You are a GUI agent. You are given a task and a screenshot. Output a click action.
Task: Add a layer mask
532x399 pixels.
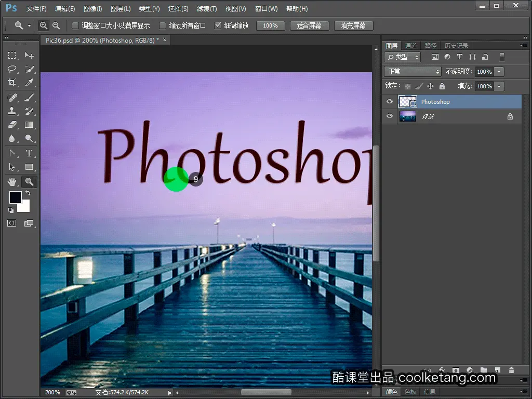(456, 370)
